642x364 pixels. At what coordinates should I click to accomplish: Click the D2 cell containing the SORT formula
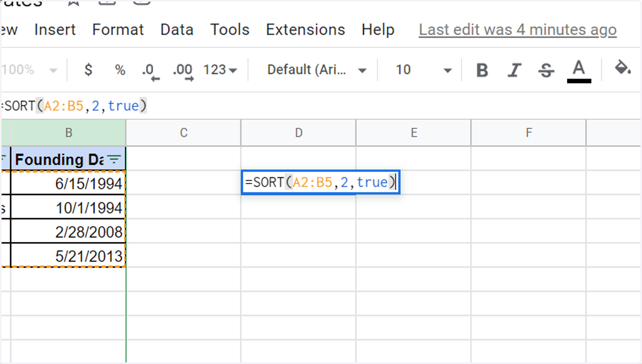[320, 183]
